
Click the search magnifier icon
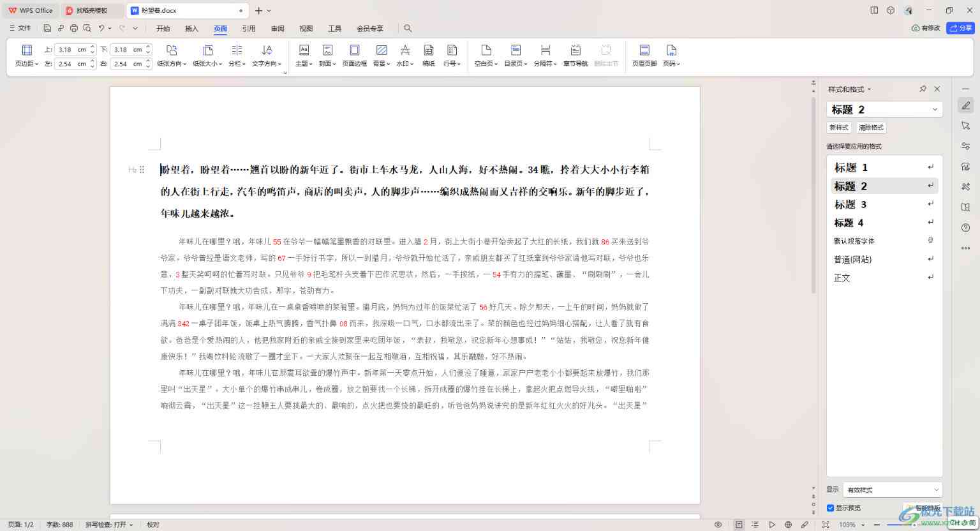click(408, 28)
